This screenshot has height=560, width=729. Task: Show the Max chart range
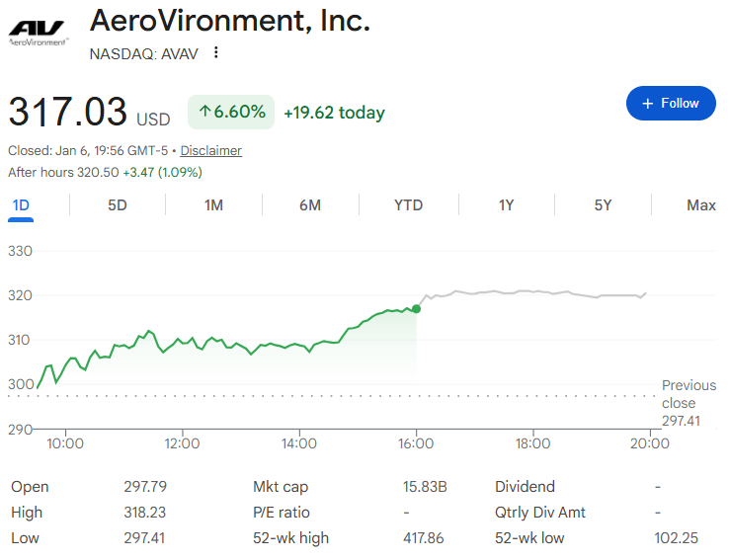coord(701,205)
